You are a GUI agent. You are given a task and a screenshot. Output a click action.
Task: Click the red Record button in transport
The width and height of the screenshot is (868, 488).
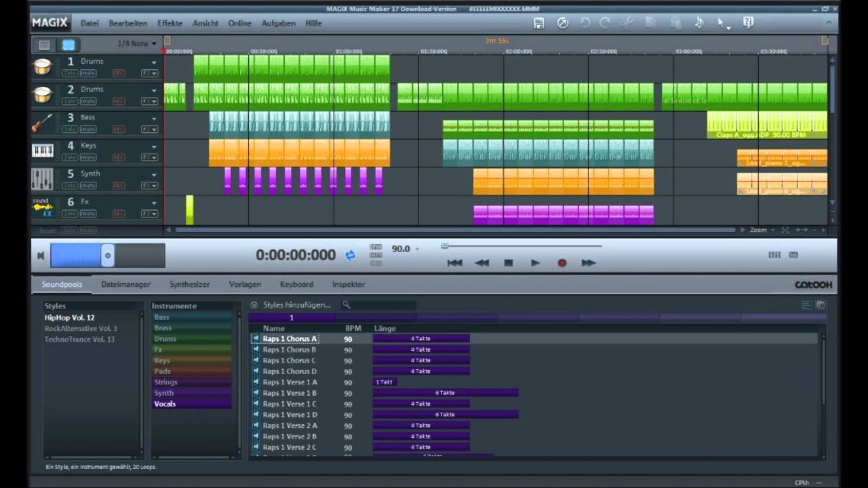click(561, 263)
